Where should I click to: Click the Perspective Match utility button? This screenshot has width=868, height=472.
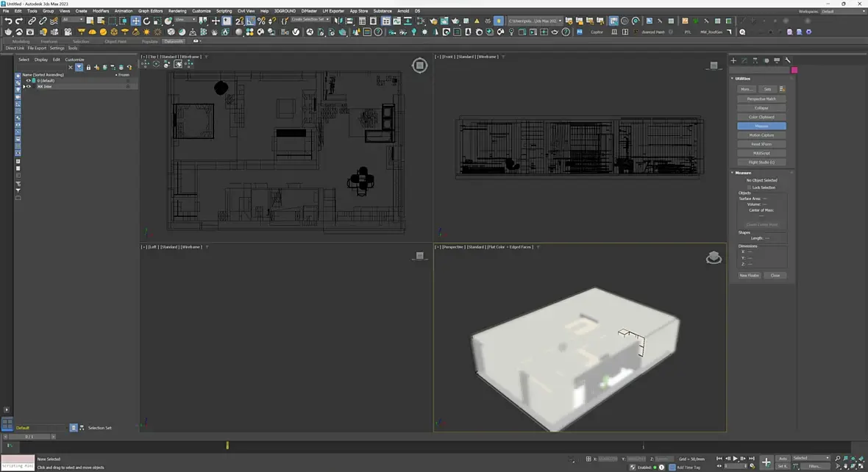click(761, 99)
